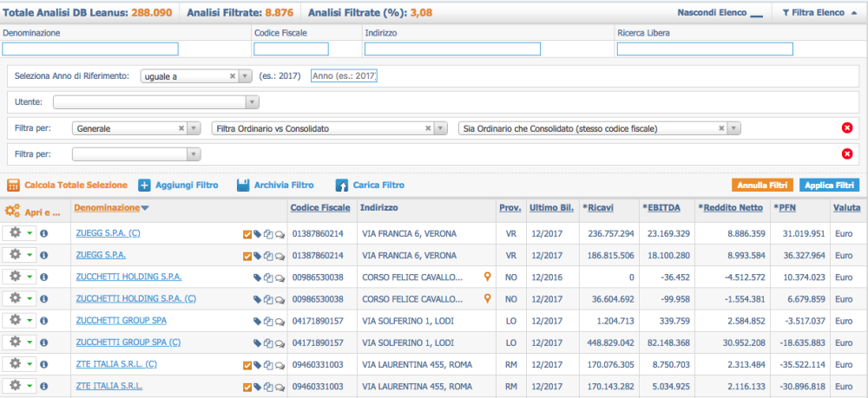Remove the empty Filtra per row with red X
Image resolution: width=868 pixels, height=398 pixels.
[846, 154]
